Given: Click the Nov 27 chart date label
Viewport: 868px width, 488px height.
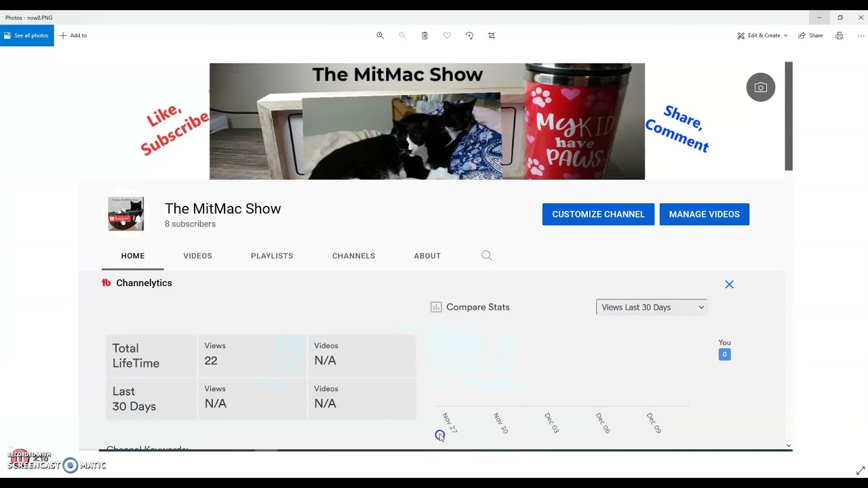Looking at the screenshot, I should 450,423.
